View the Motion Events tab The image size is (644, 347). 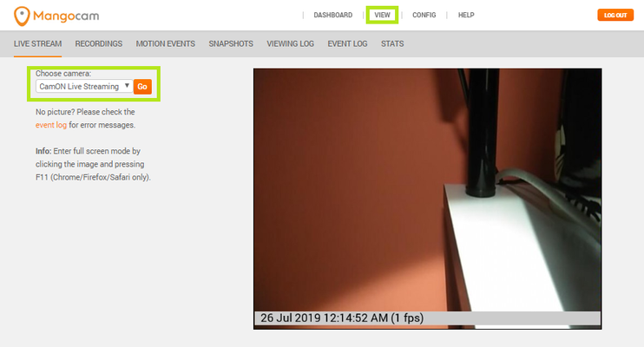click(x=166, y=43)
